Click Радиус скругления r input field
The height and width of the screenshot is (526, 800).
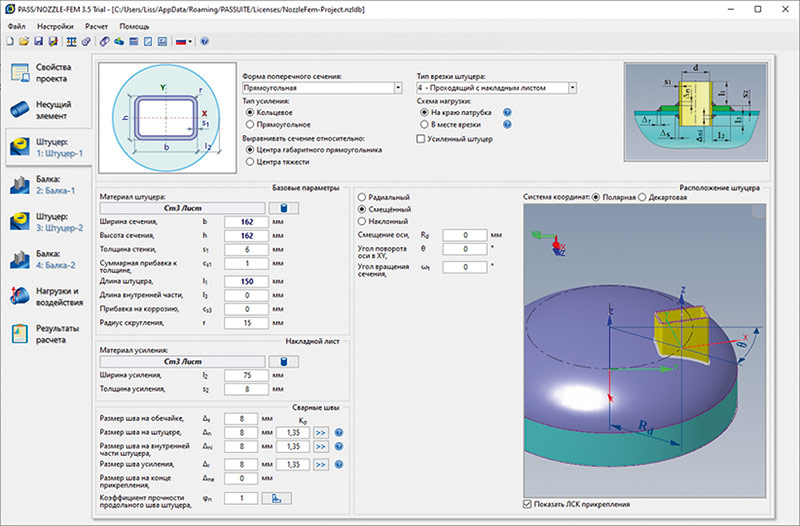coord(246,323)
